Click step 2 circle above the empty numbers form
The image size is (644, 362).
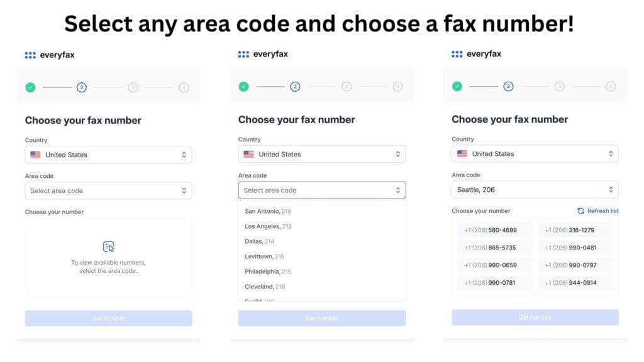(82, 87)
